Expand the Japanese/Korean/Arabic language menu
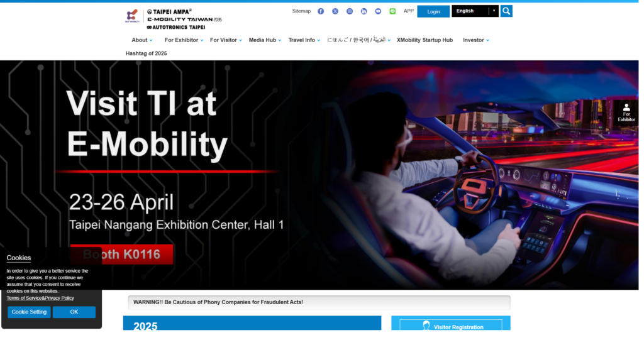644x362 pixels. pyautogui.click(x=358, y=40)
